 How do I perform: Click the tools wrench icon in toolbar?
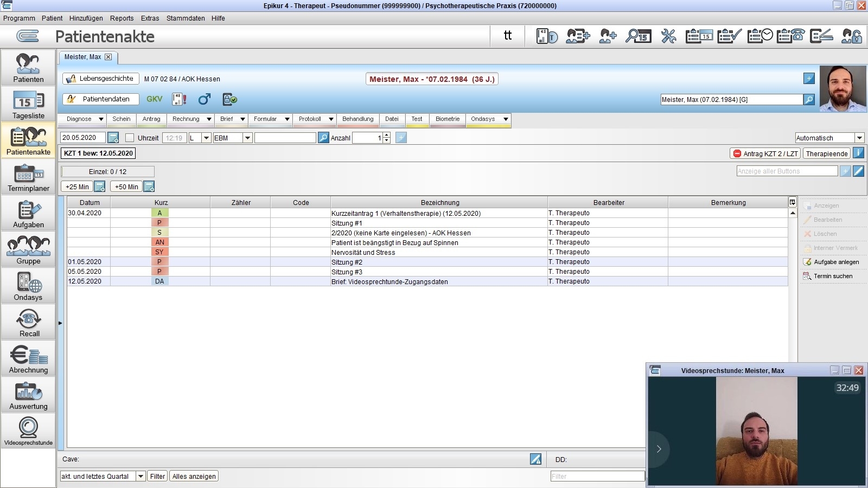tap(668, 36)
